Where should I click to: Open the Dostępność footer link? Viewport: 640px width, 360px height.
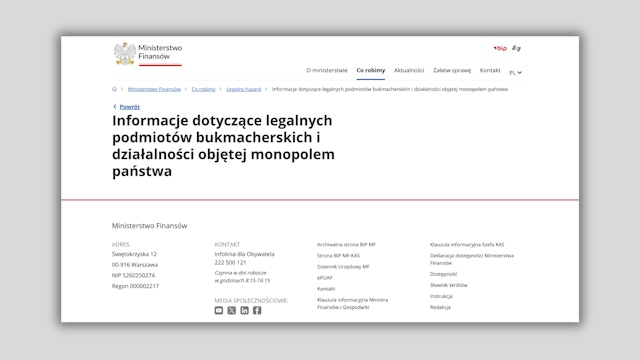[443, 274]
